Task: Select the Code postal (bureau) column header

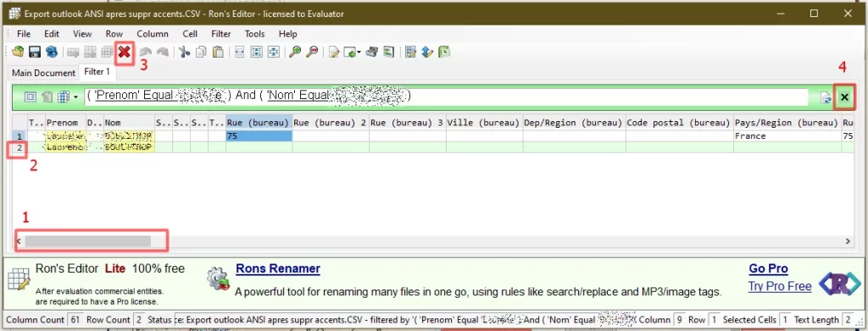Action: coord(680,122)
